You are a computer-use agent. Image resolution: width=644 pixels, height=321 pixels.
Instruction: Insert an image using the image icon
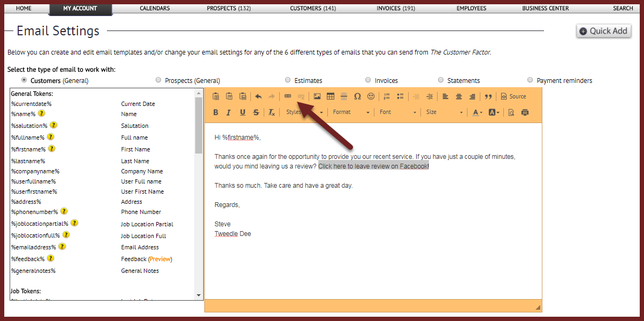pos(317,96)
